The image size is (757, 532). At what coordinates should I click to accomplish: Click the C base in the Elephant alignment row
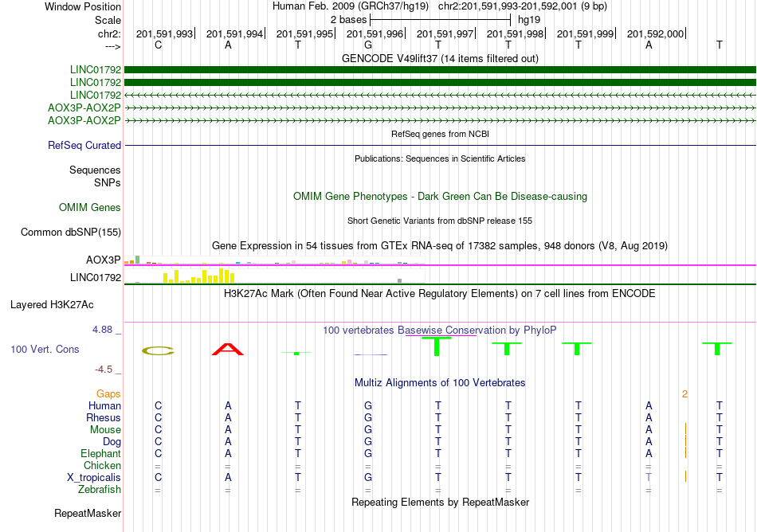[158, 454]
